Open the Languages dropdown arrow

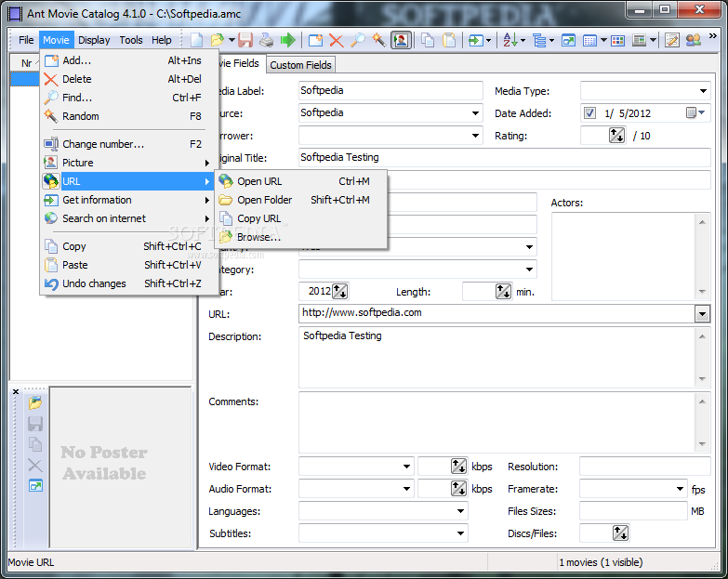[x=460, y=511]
